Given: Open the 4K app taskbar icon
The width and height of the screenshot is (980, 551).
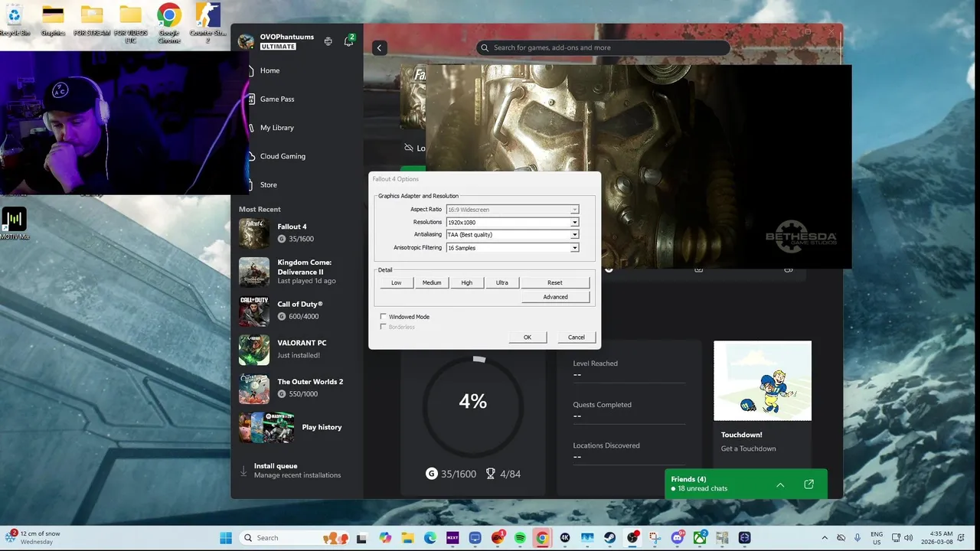Looking at the screenshot, I should pyautogui.click(x=565, y=538).
